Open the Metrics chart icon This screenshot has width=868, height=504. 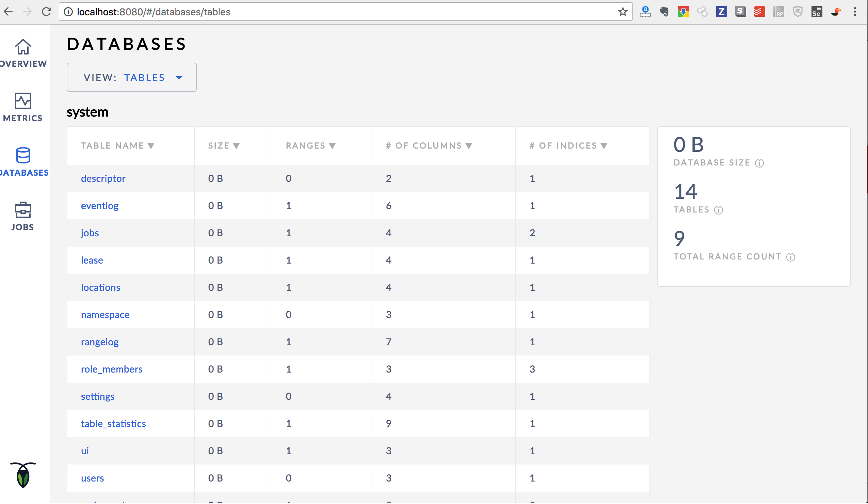23,101
